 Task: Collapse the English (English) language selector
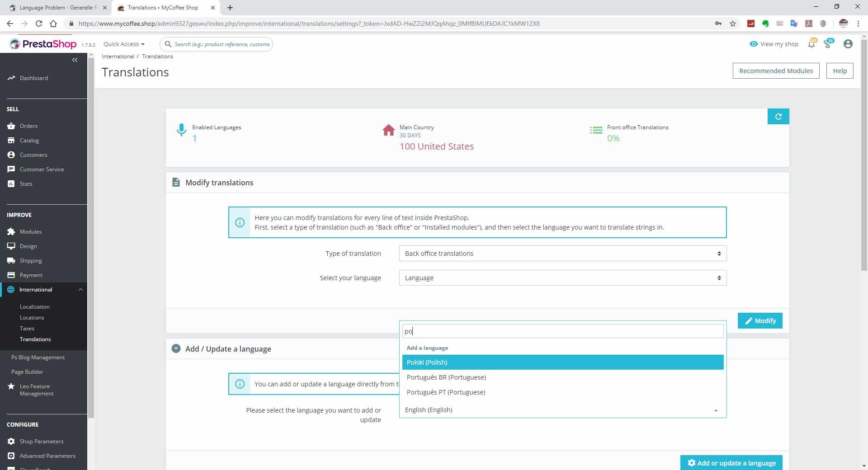563,410
